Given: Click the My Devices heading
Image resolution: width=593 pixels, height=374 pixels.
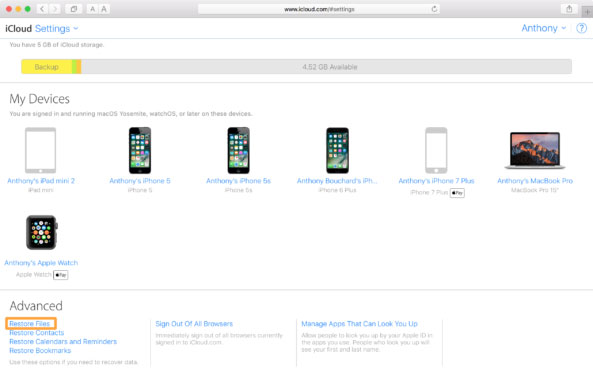Looking at the screenshot, I should 39,99.
